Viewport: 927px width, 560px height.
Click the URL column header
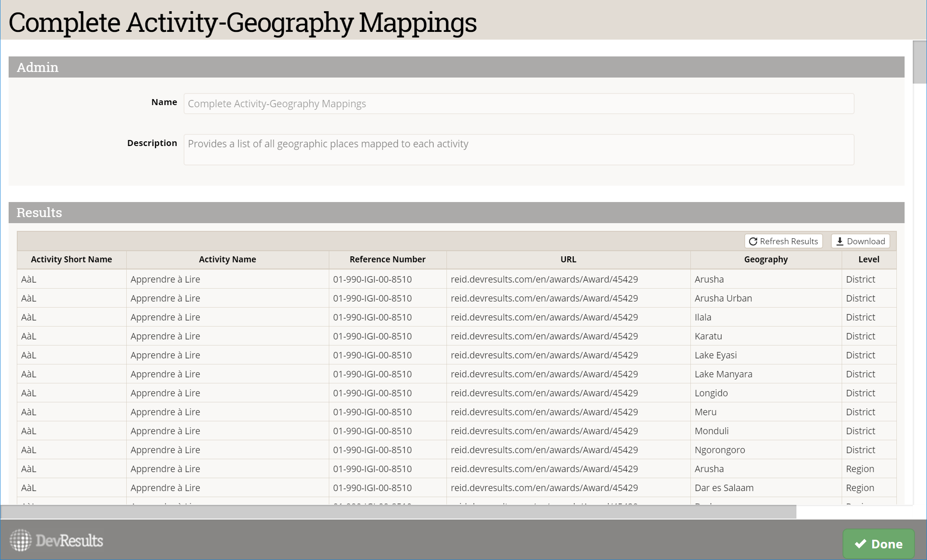click(568, 259)
